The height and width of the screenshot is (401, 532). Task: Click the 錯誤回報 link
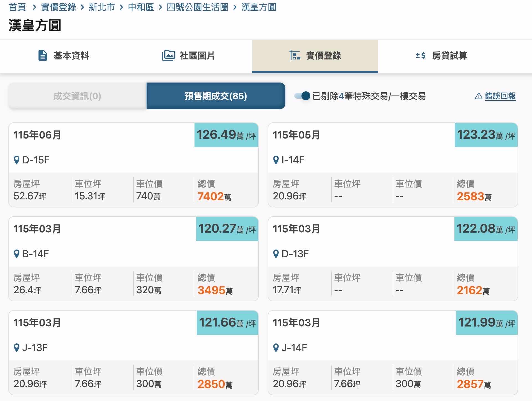tap(500, 96)
